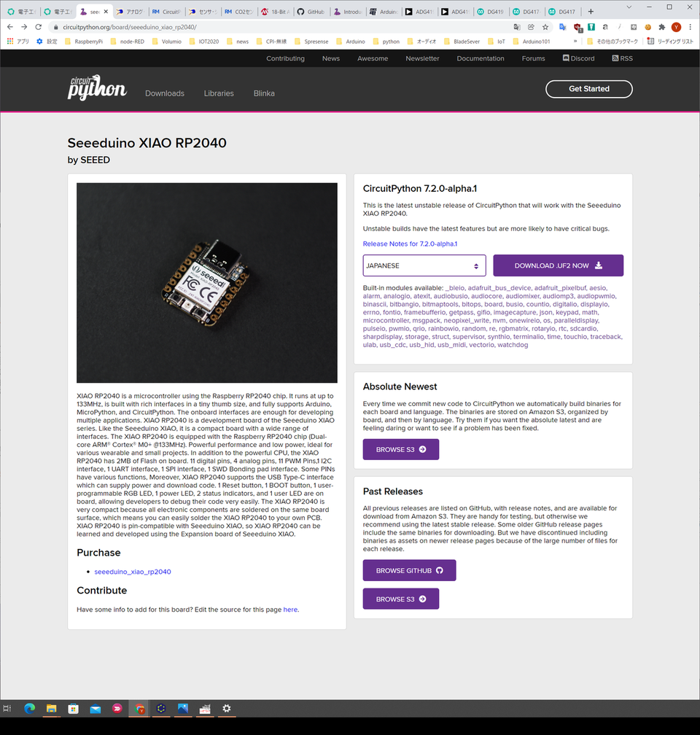Open the uBlock Origin extension icon

pyautogui.click(x=577, y=26)
